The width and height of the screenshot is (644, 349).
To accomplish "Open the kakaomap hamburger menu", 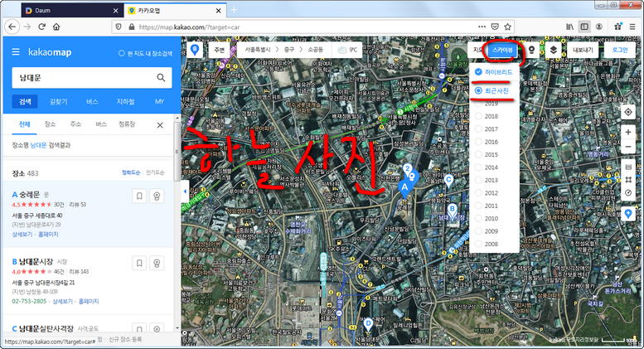I will (16, 52).
